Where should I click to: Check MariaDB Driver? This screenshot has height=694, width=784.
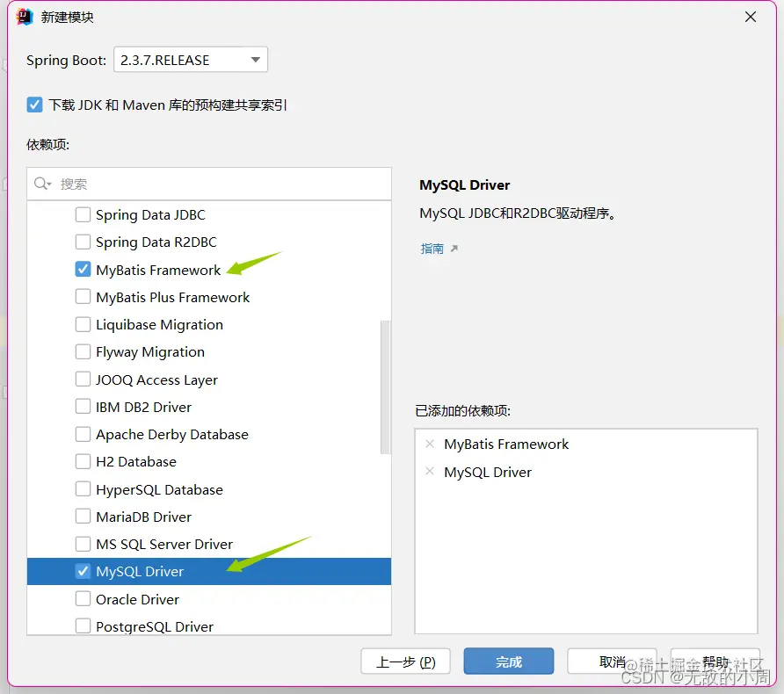(83, 517)
